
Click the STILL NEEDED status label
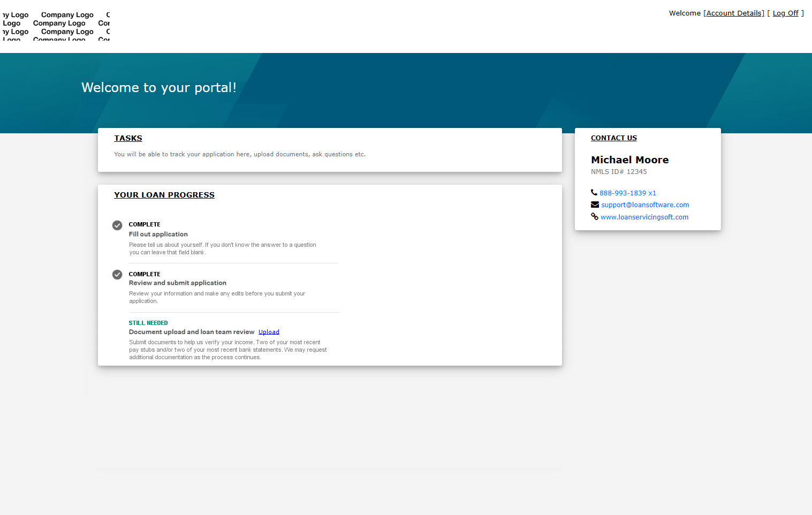click(148, 323)
